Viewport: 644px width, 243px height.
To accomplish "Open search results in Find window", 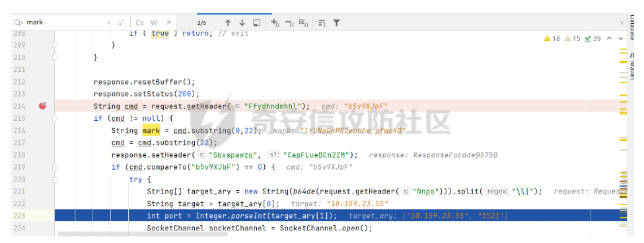I will tap(257, 23).
